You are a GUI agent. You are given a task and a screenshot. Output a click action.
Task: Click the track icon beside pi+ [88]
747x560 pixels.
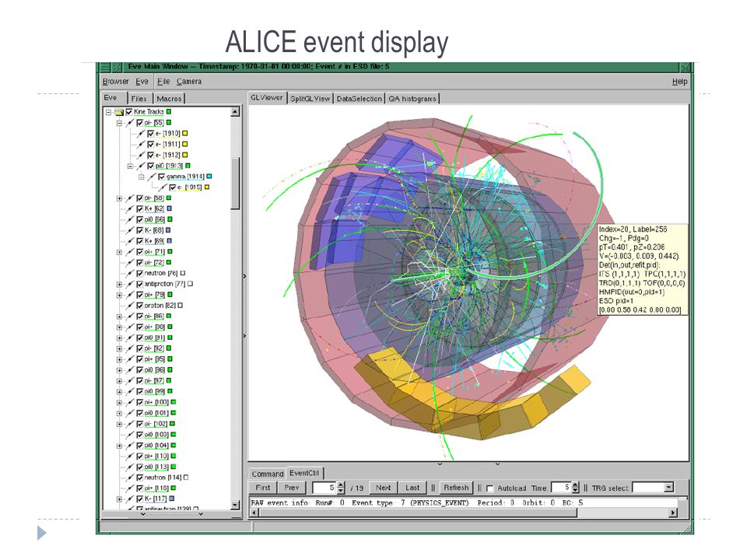pos(130,327)
